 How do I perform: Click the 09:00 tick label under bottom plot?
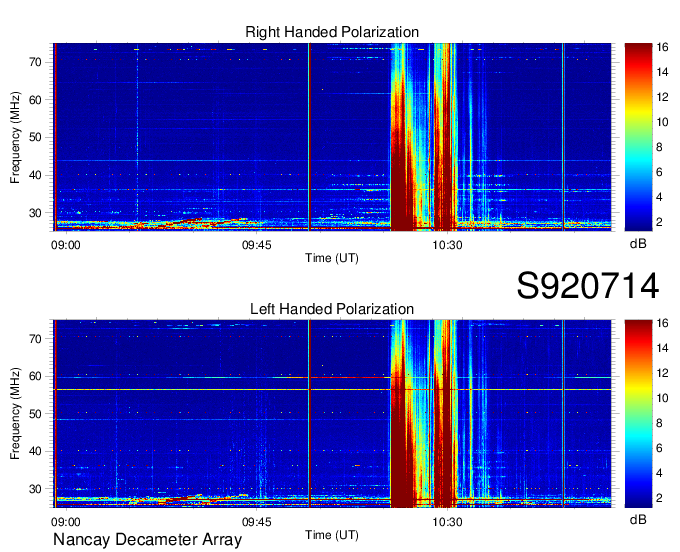point(66,522)
